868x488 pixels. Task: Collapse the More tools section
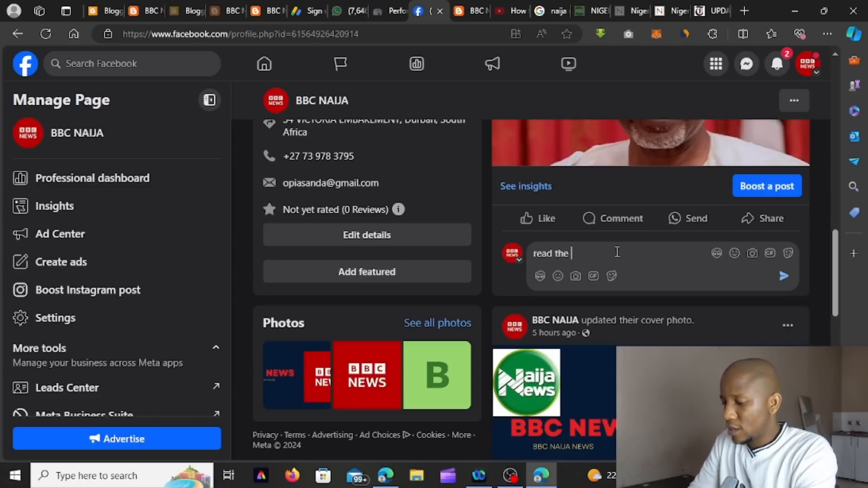pyautogui.click(x=216, y=347)
